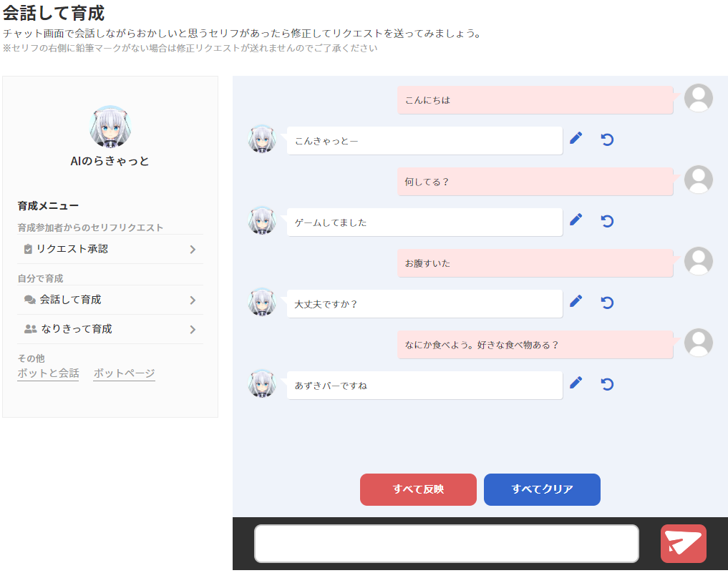Edit the 大丈夫ですか？ reply with pencil

pos(576,301)
